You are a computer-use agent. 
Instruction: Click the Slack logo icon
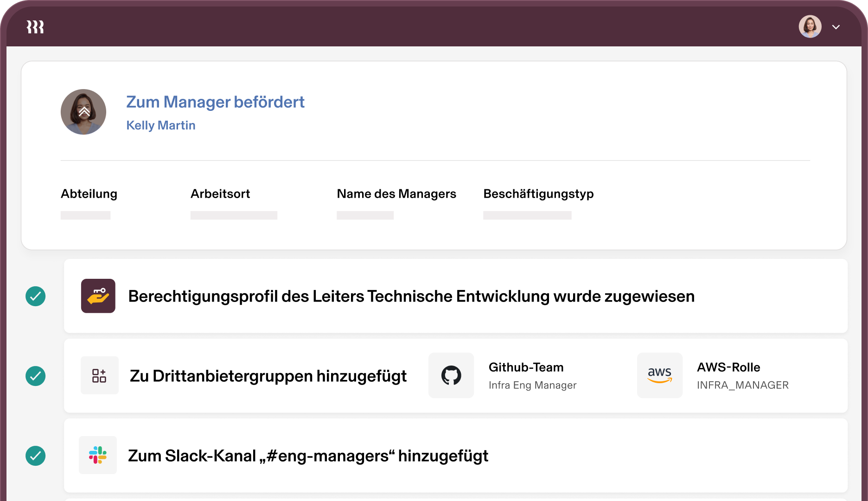click(98, 455)
